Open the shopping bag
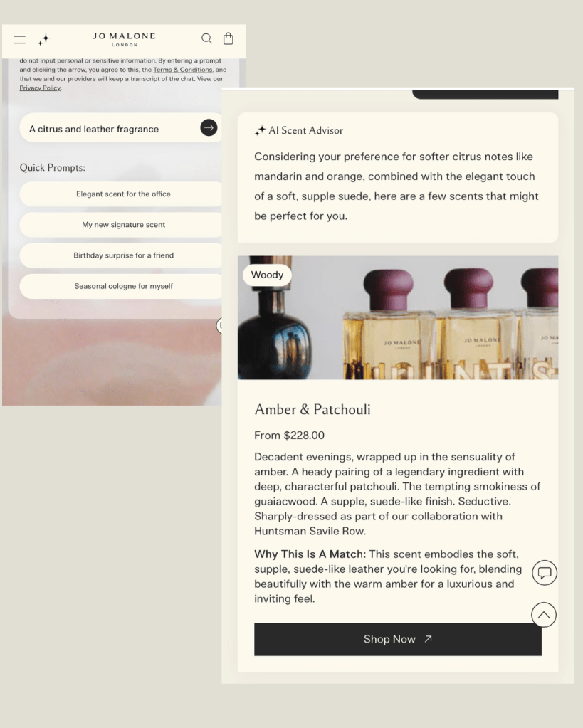 pyautogui.click(x=228, y=38)
